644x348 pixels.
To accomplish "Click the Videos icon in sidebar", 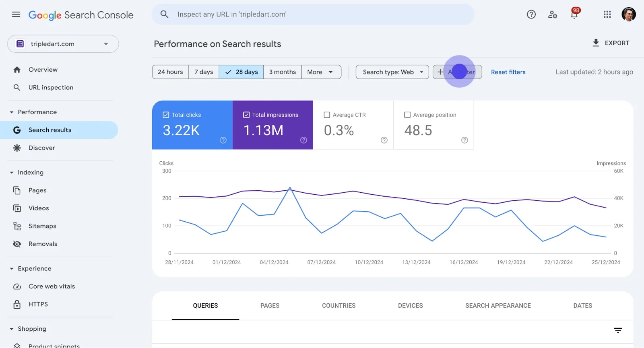I will click(x=17, y=208).
